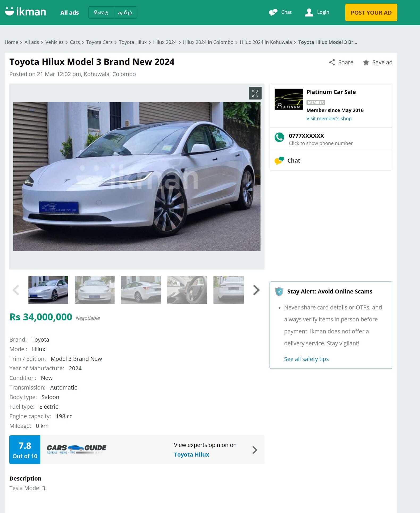The width and height of the screenshot is (420, 513).
Task: Save this ad with the star icon
Action: click(366, 62)
